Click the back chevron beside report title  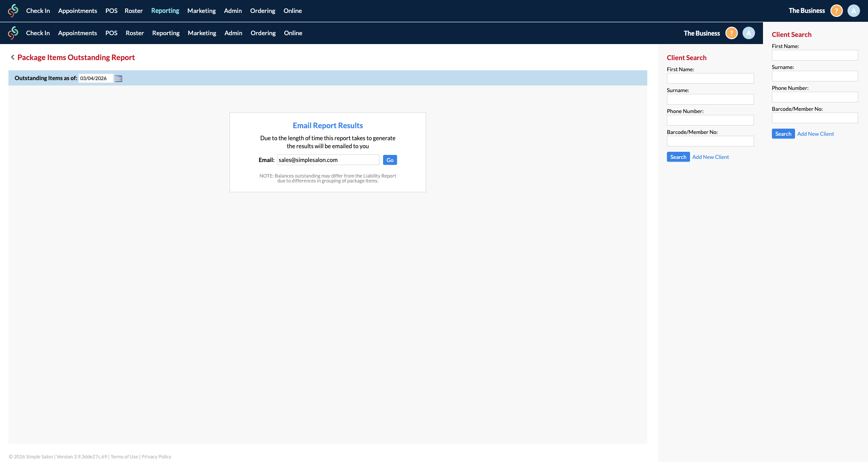12,57
